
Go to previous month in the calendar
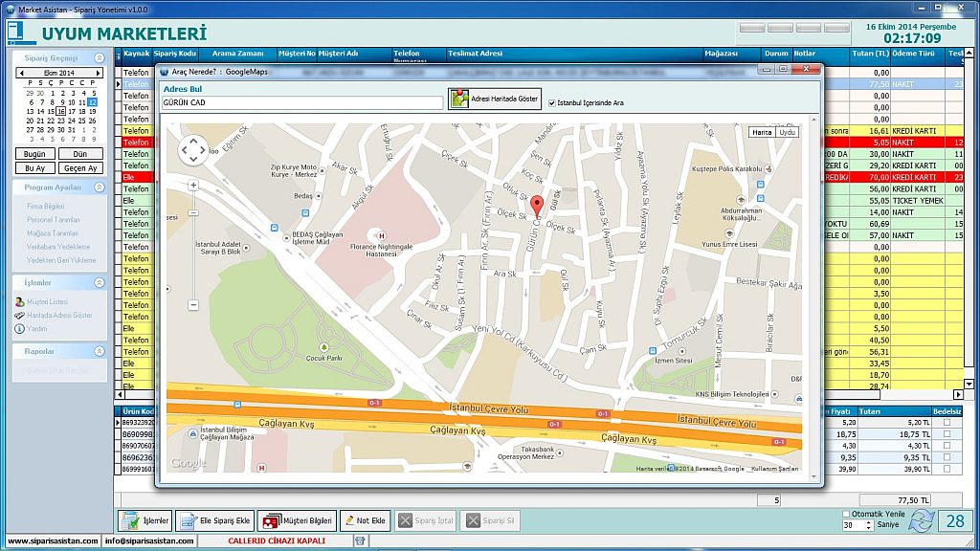click(x=21, y=73)
